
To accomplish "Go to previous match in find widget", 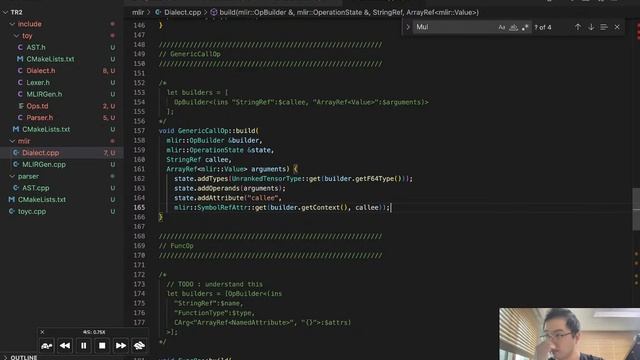I will tap(578, 27).
